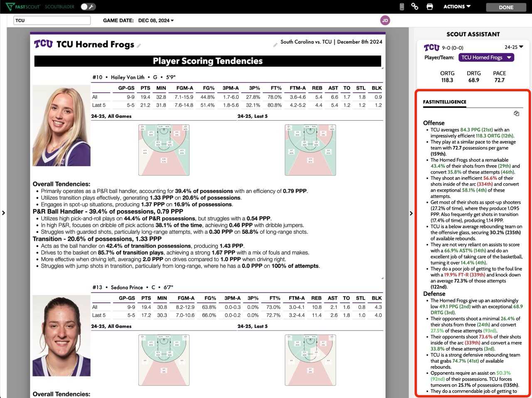Select "Transition - 20.6% of possessions" heading
Image resolution: width=532 pixels, height=398 pixels.
tap(97, 239)
